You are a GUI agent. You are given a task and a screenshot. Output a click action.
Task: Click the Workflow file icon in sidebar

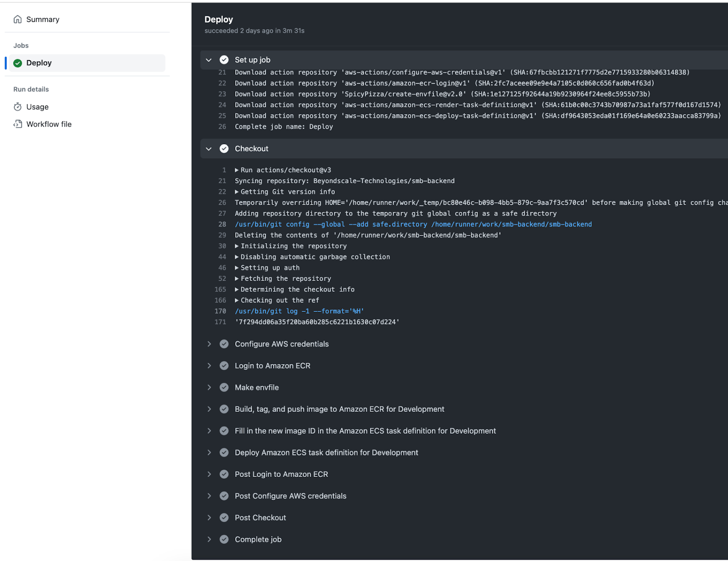coord(18,124)
